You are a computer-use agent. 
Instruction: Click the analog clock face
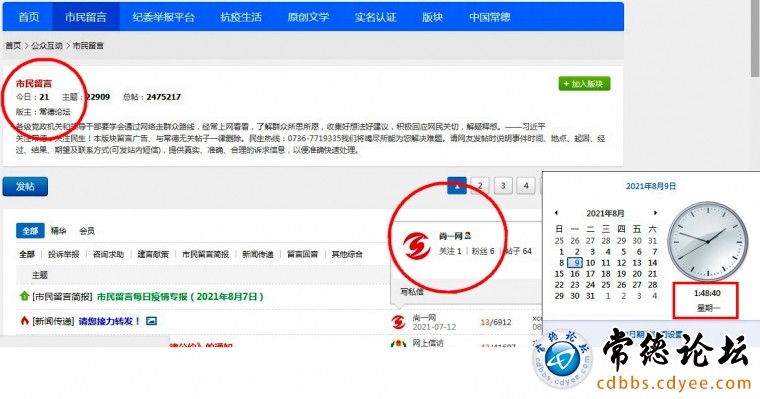point(707,240)
